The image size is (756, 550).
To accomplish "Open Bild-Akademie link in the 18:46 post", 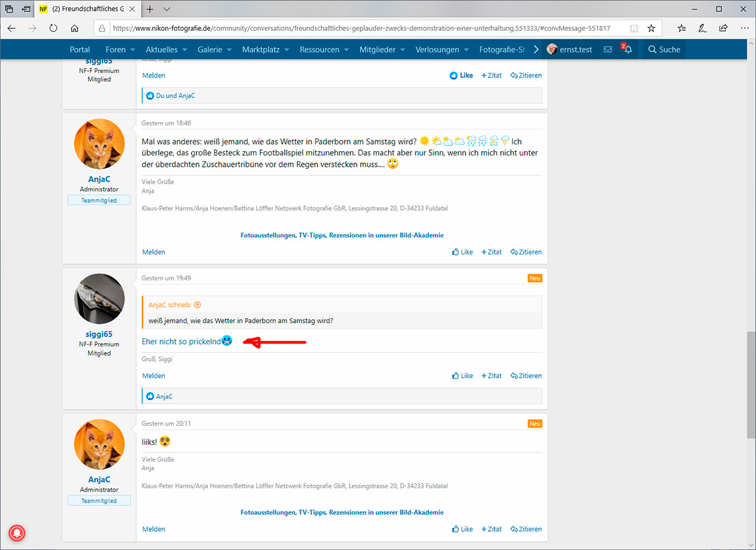I will click(342, 235).
